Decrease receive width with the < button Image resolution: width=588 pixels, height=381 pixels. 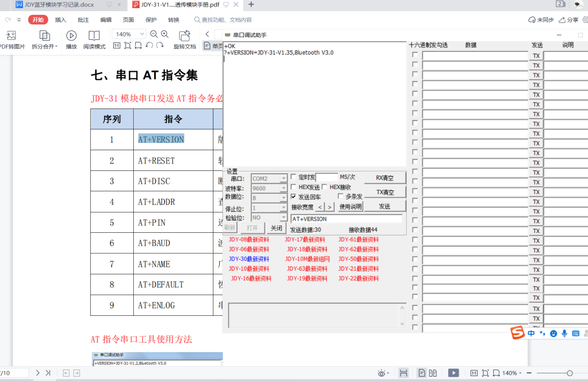(320, 207)
